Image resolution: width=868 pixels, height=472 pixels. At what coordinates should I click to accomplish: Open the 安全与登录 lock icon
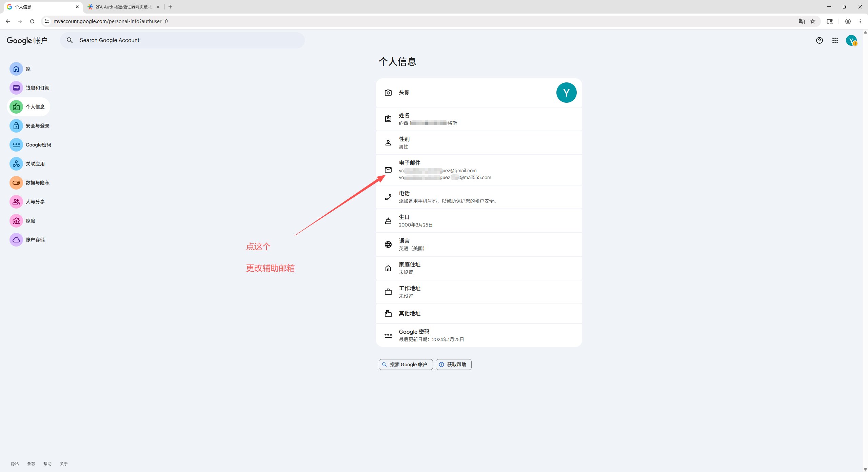pyautogui.click(x=16, y=126)
